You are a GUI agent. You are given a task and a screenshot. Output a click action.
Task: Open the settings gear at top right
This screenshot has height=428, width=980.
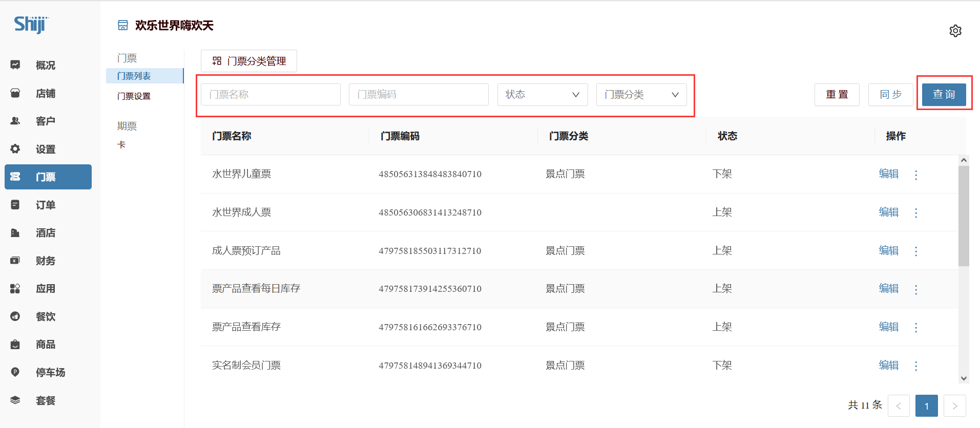[955, 31]
